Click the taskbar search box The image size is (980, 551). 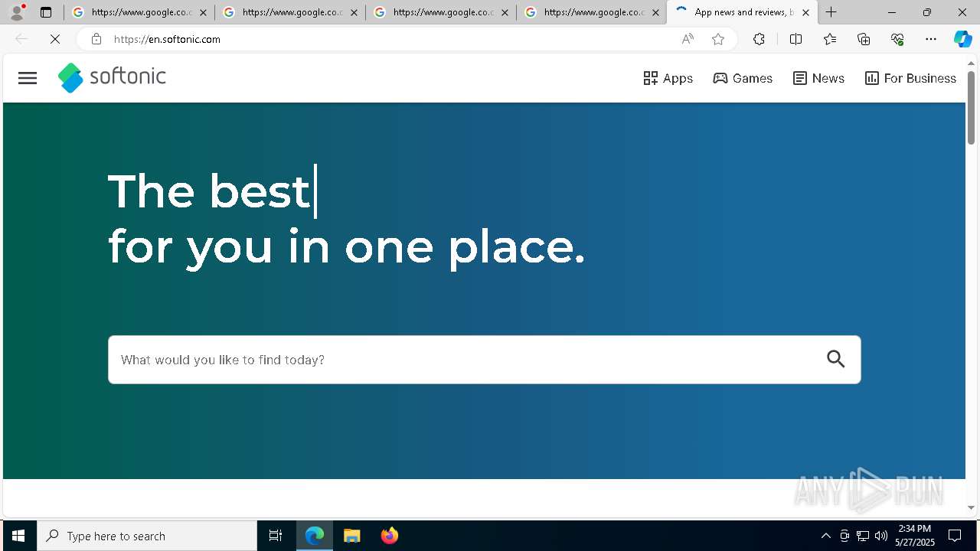click(x=147, y=536)
